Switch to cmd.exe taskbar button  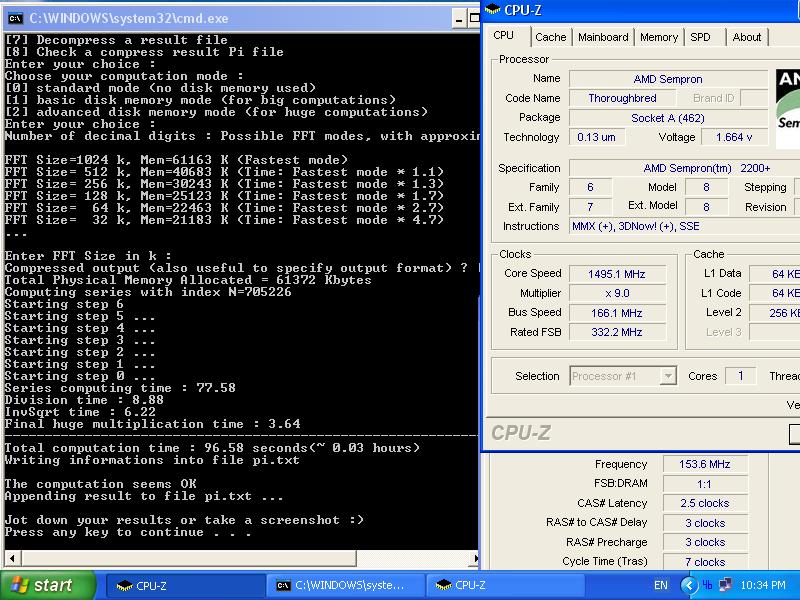tap(345, 586)
